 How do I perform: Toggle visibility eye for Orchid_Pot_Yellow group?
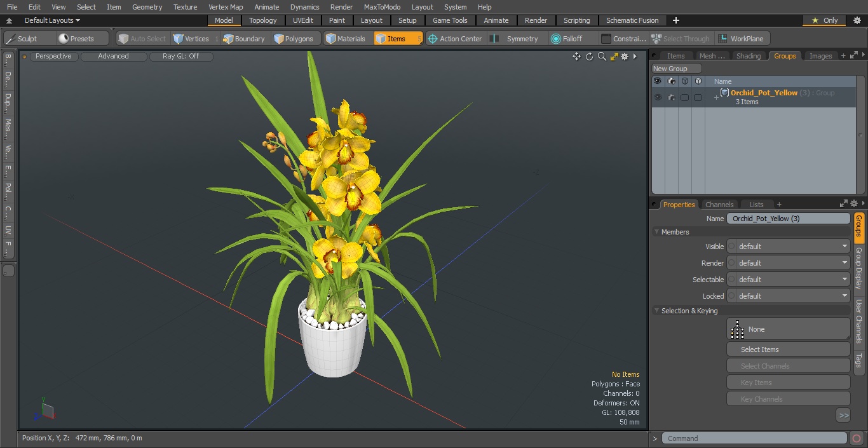tap(658, 97)
